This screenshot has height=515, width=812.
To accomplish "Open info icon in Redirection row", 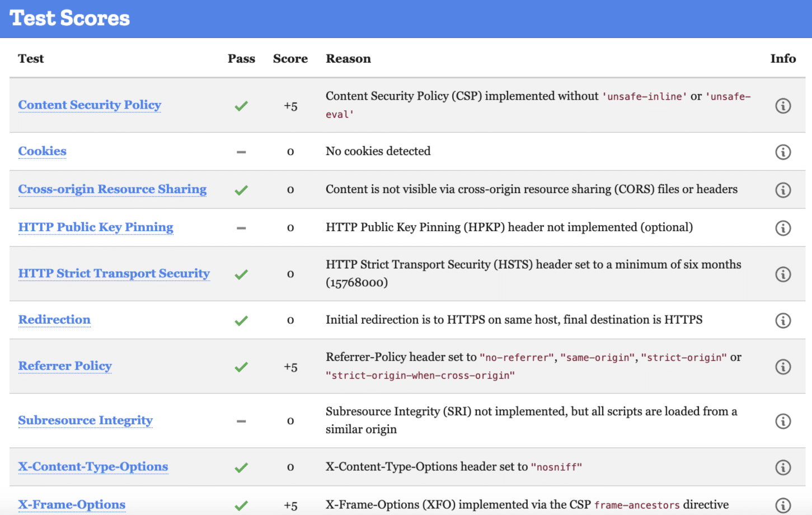I will [x=783, y=320].
